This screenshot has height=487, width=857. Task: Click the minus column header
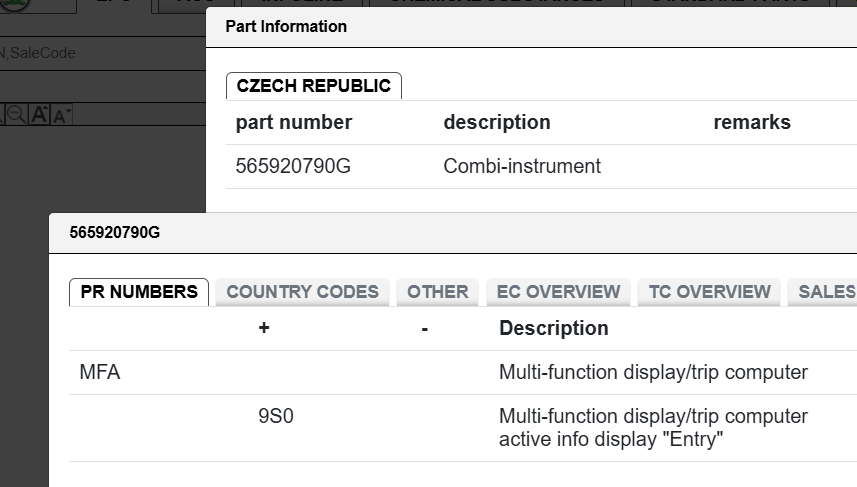coord(425,329)
